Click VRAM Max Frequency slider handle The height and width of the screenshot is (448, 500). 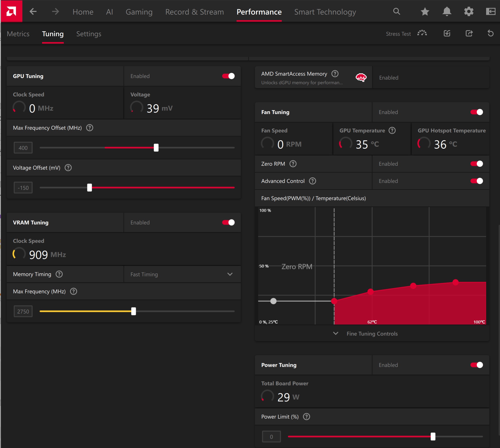(133, 311)
